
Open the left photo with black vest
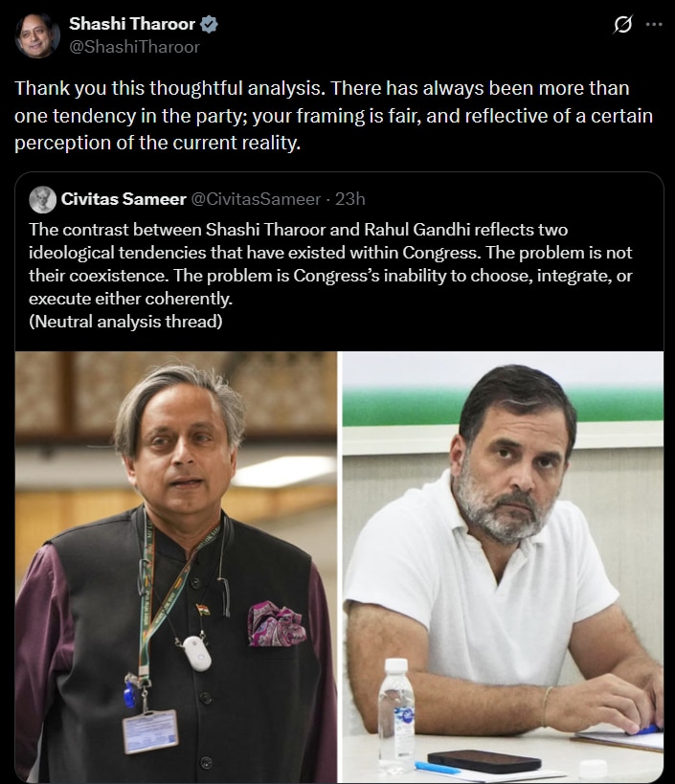coord(176,567)
